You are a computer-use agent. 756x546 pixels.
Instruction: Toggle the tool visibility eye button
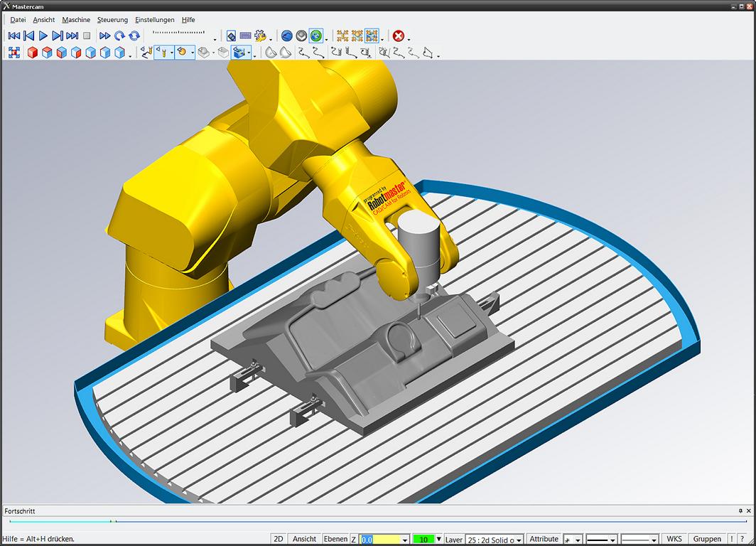(x=161, y=53)
